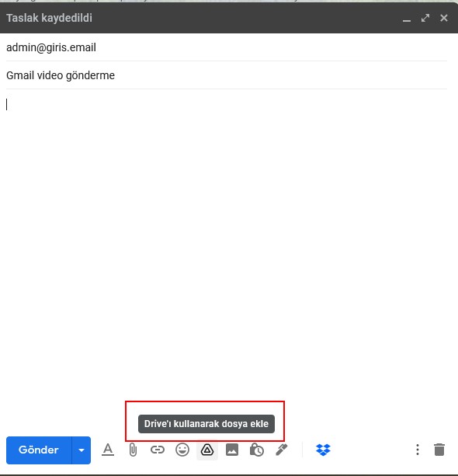The image size is (458, 476).
Task: Open the send options dropdown arrow
Action: (x=82, y=450)
